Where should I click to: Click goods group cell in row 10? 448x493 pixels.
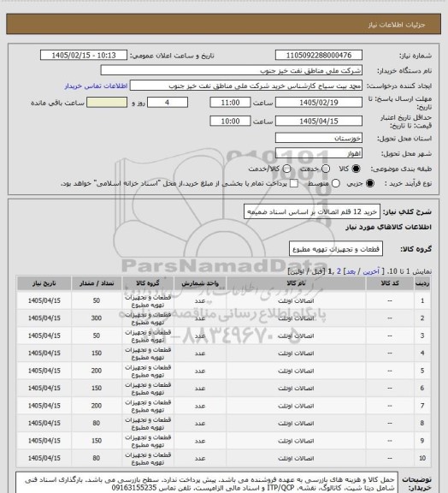148,459
